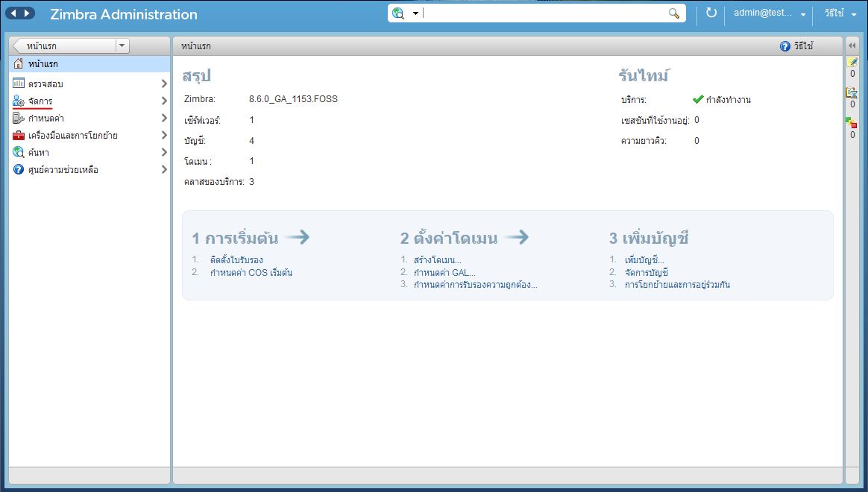The width and height of the screenshot is (868, 492).
Task: Open the กำหนดค่า GAL... link
Action: [444, 272]
